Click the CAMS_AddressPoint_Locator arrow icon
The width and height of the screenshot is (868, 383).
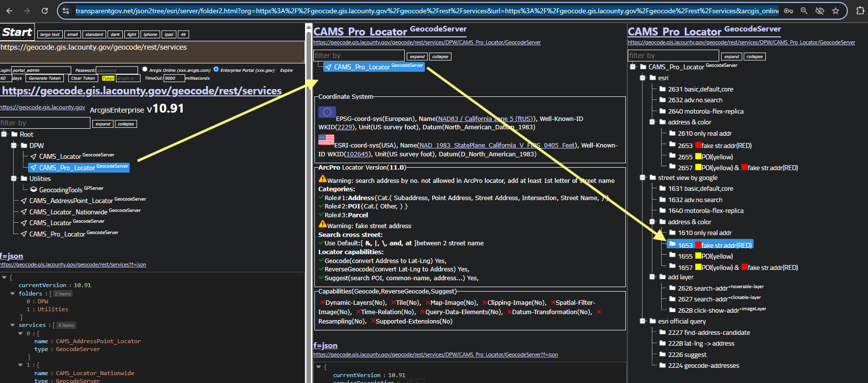tap(24, 201)
